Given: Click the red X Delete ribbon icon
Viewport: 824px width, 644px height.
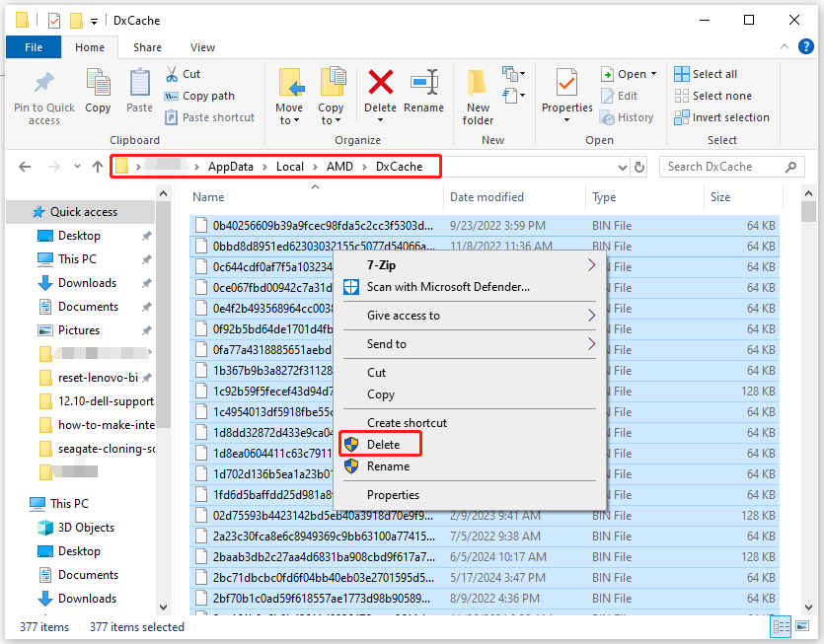Looking at the screenshot, I should [x=381, y=83].
